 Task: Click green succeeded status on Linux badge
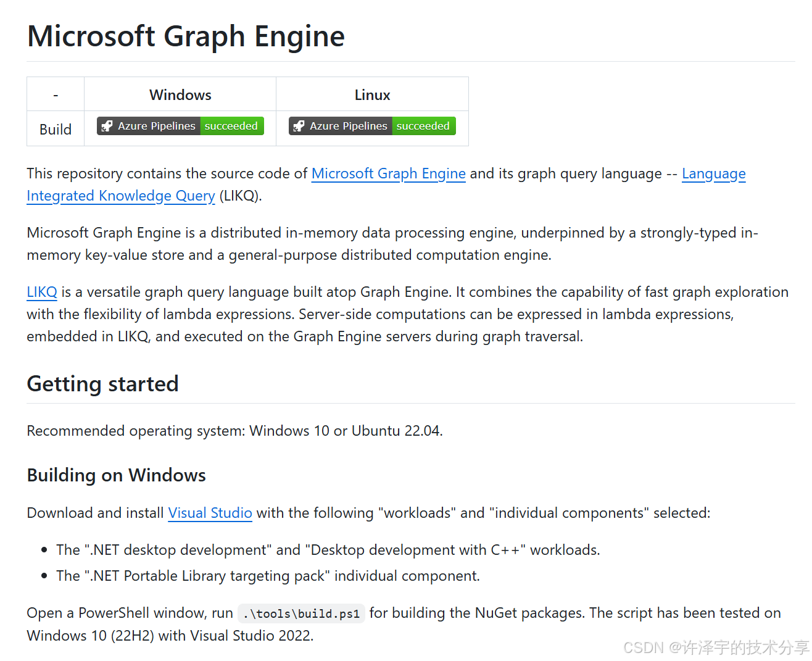pos(424,126)
